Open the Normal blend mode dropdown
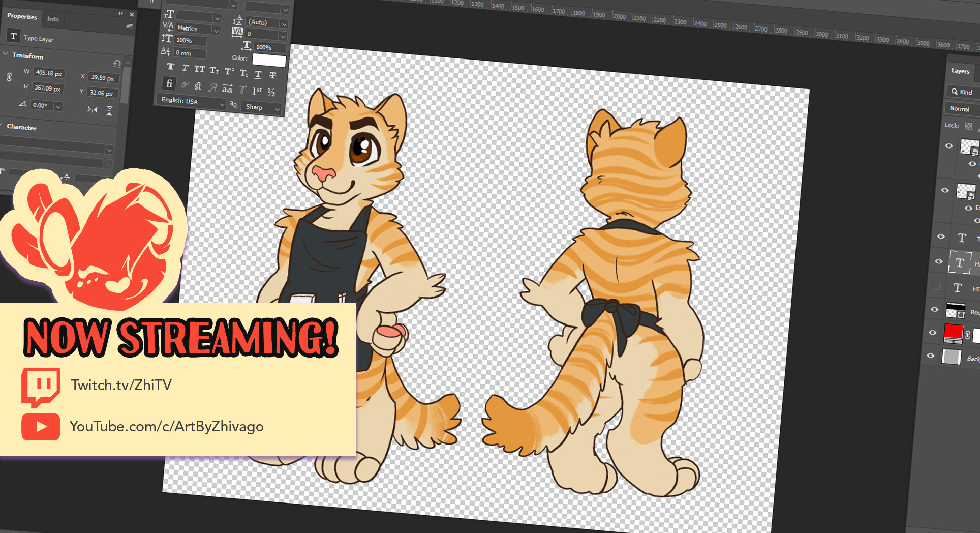This screenshot has height=533, width=980. coord(962,108)
